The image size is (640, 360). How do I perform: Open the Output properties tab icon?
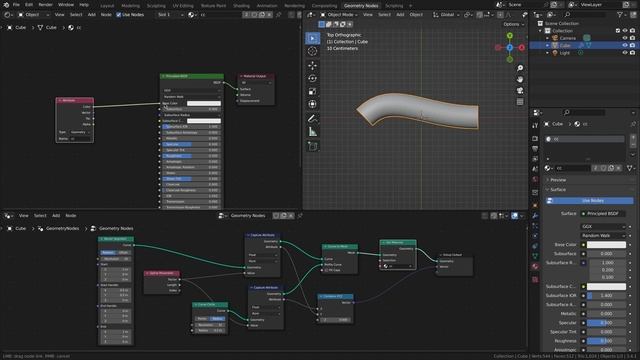[535, 149]
